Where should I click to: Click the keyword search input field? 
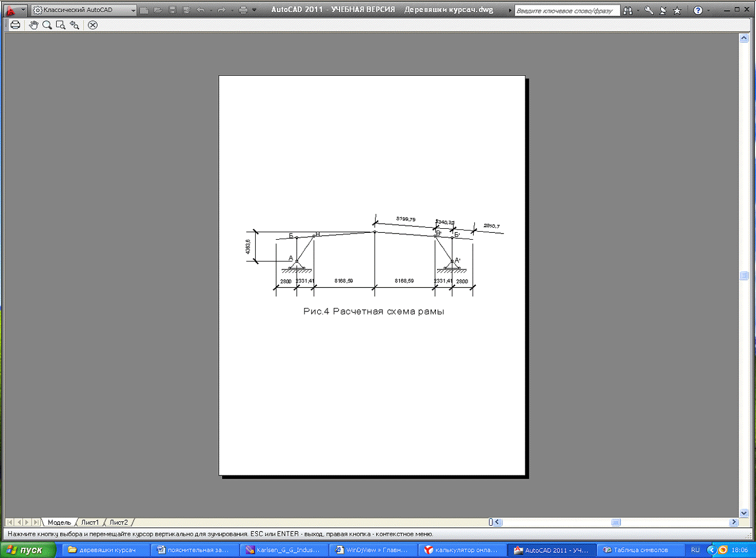[566, 10]
